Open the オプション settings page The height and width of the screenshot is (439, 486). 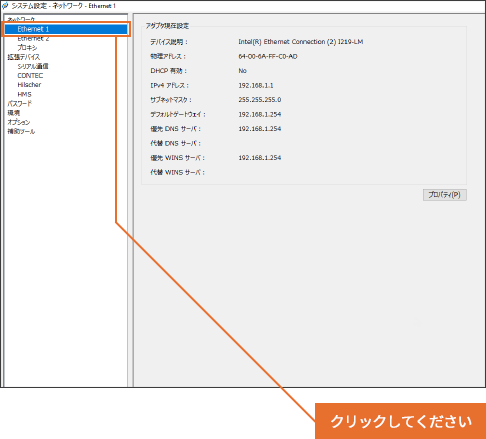coord(19,122)
